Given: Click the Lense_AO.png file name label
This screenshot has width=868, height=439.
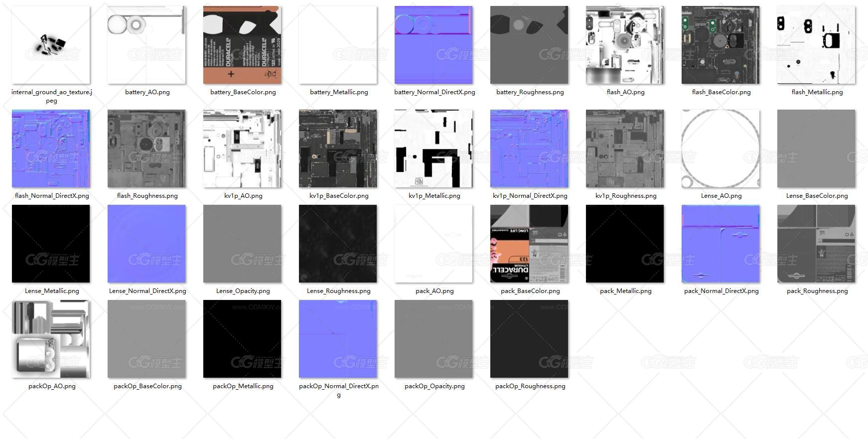Looking at the screenshot, I should [721, 196].
